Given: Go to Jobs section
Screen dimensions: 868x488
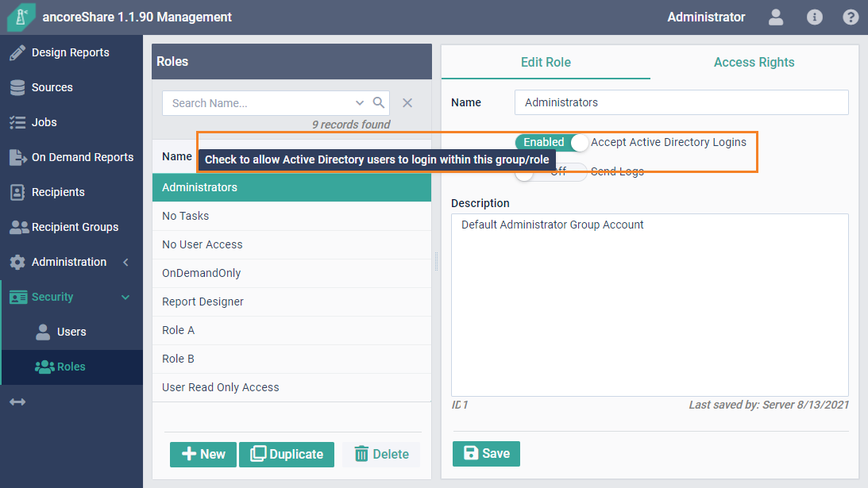Looking at the screenshot, I should pos(71,122).
